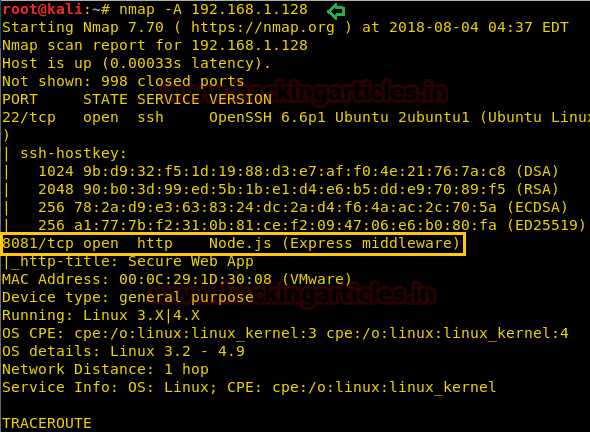Click the DSA host key fingerprint

coord(294,172)
